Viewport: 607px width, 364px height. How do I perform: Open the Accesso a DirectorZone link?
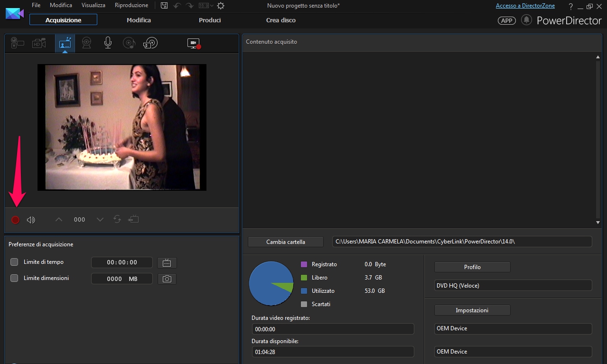point(525,6)
